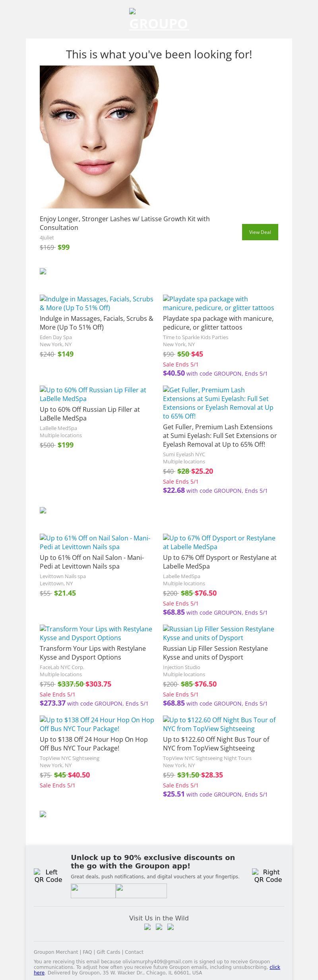Open the 24 Hour Hop On Hop Off image link
This screenshot has height=980, width=318.
tap(97, 724)
